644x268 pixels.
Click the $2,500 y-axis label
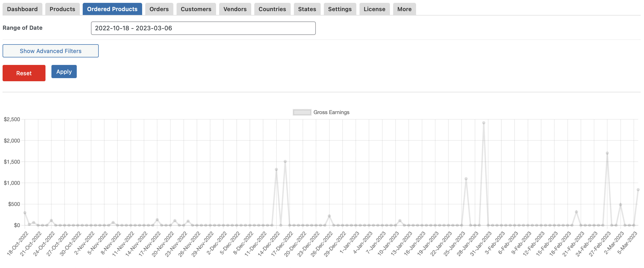point(12,119)
